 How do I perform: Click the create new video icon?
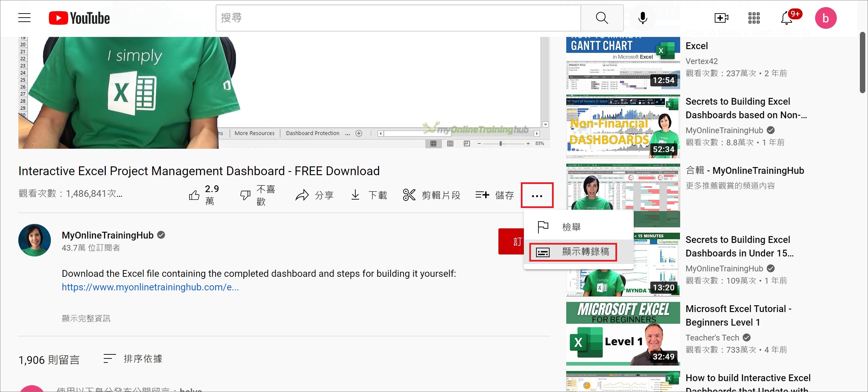(721, 18)
